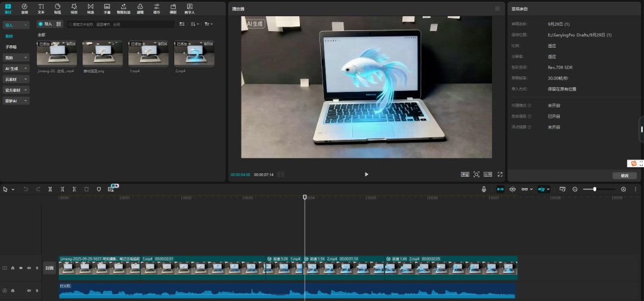The height and width of the screenshot is (301, 644).
Task: Open the 转场 (Transitions) panel icon
Action: (91, 8)
